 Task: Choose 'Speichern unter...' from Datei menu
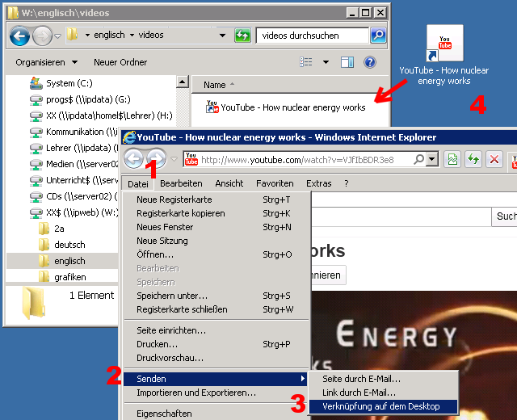click(171, 296)
